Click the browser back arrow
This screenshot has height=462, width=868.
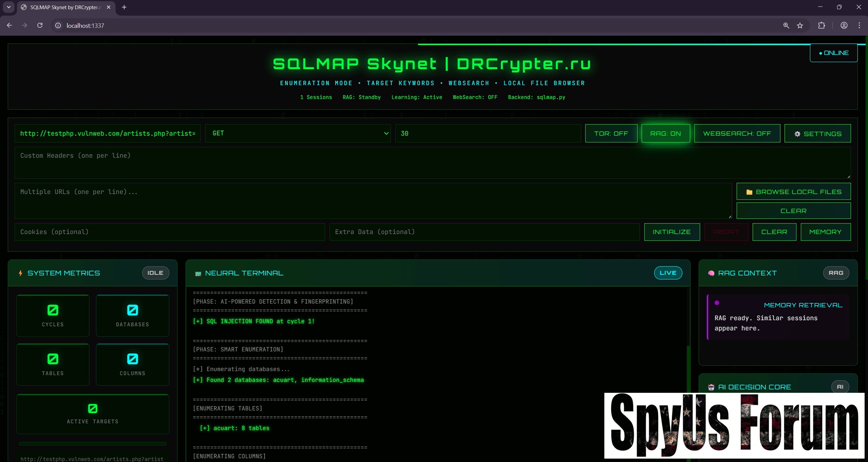(10, 25)
